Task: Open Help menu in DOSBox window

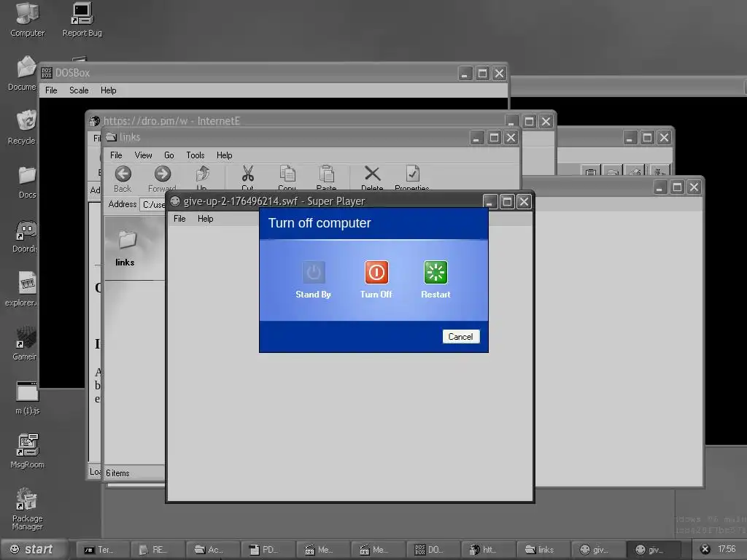Action: click(x=108, y=90)
